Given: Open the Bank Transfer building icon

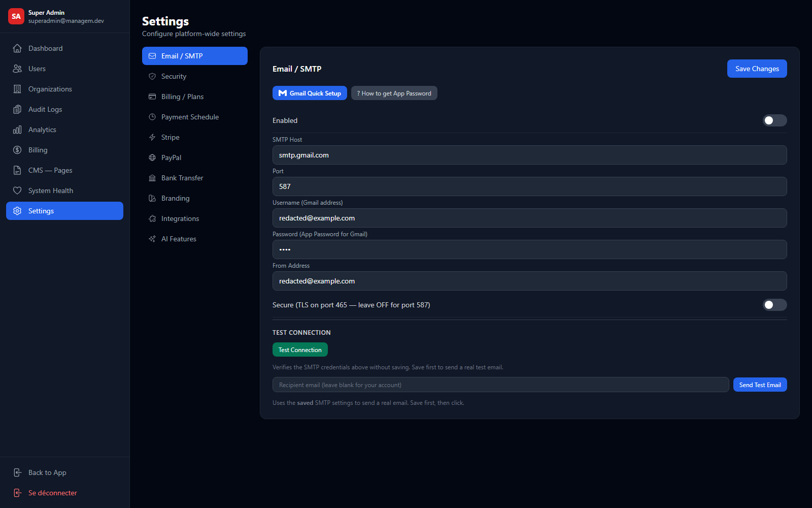Looking at the screenshot, I should pos(152,178).
